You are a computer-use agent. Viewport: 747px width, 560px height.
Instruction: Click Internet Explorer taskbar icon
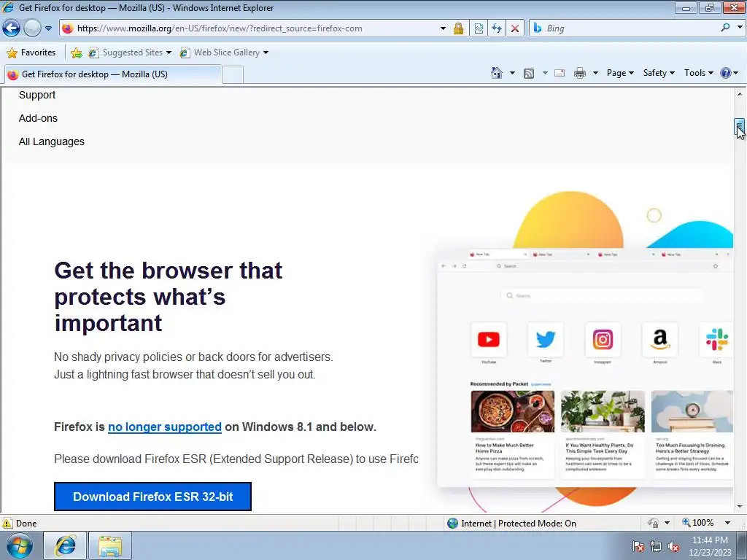click(x=65, y=545)
